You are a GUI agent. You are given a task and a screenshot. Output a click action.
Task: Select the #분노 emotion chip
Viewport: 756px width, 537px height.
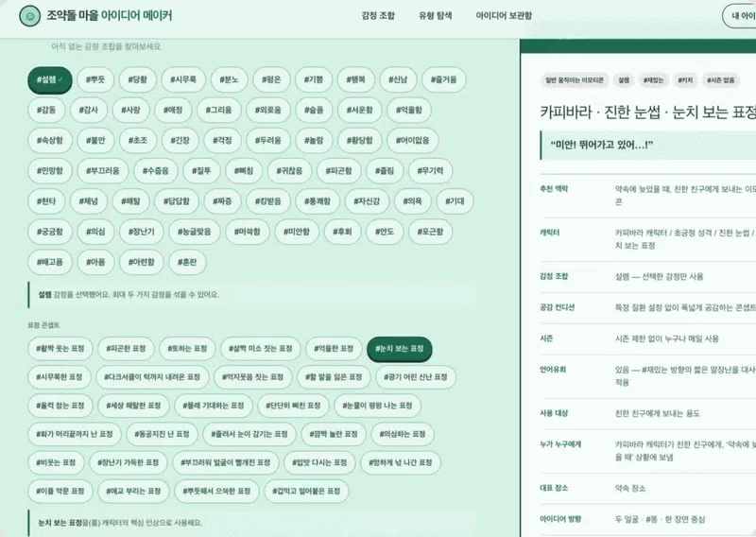coord(229,79)
